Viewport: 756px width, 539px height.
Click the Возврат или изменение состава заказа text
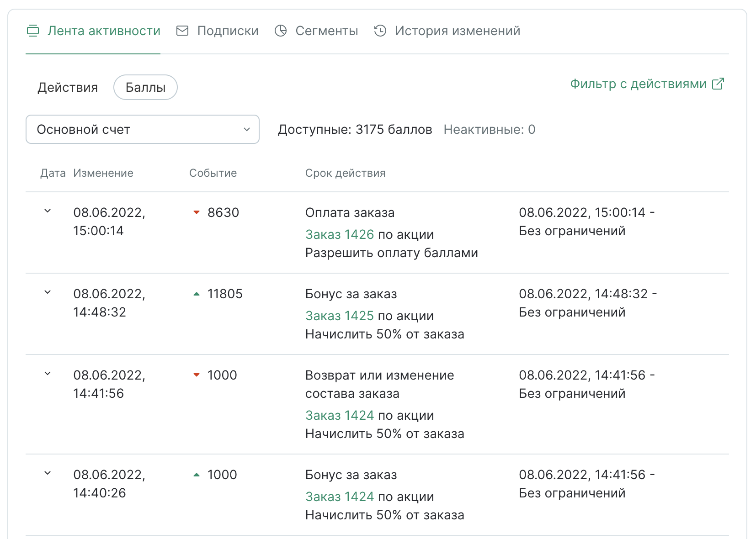(380, 384)
